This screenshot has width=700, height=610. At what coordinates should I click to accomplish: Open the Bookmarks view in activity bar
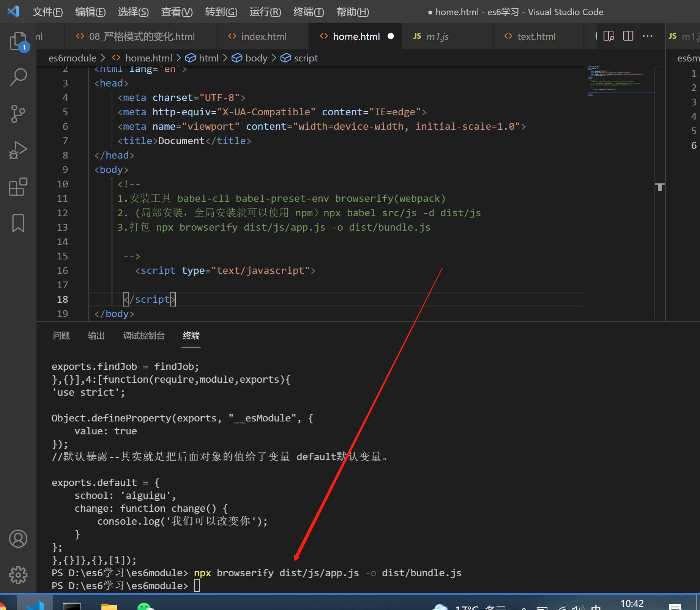[x=18, y=223]
